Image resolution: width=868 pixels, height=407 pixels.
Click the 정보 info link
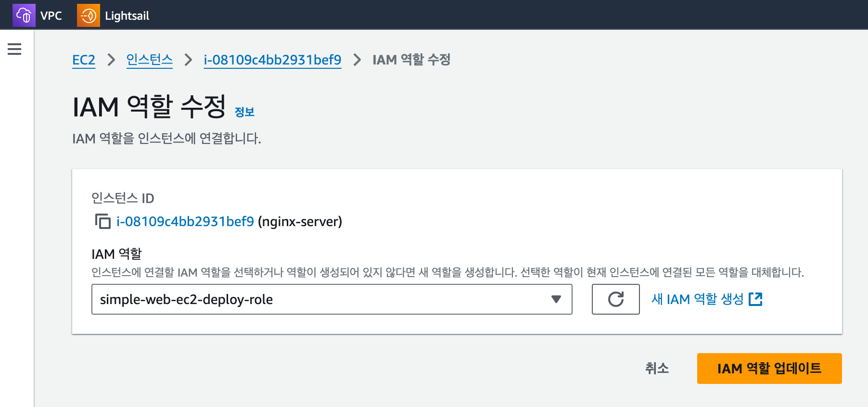244,112
